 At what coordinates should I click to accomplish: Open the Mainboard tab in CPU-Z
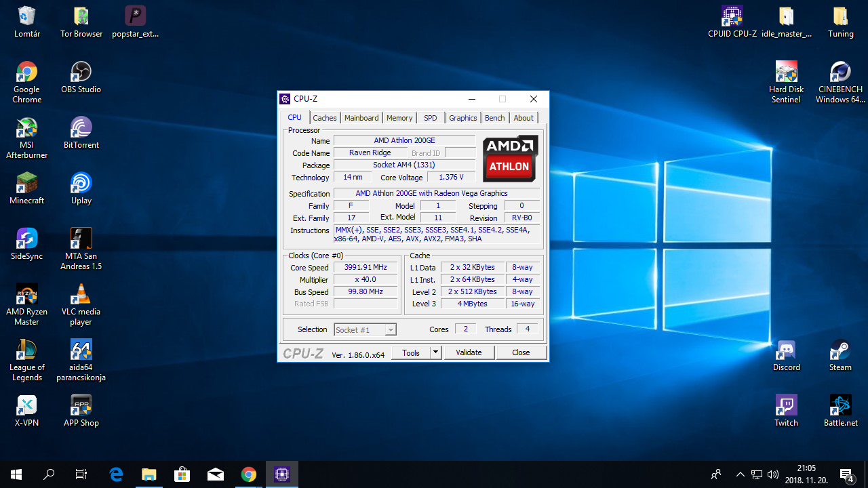point(361,118)
